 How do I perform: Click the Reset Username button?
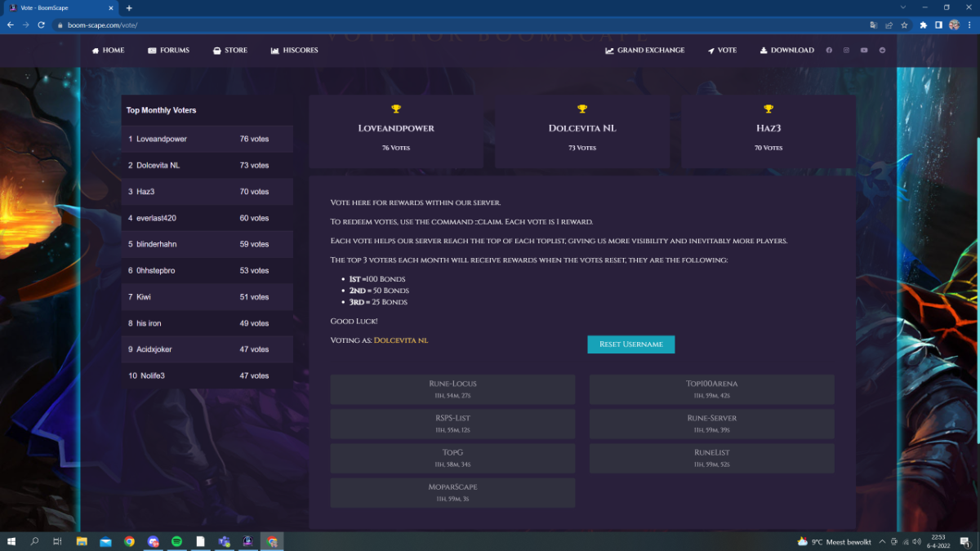click(630, 344)
